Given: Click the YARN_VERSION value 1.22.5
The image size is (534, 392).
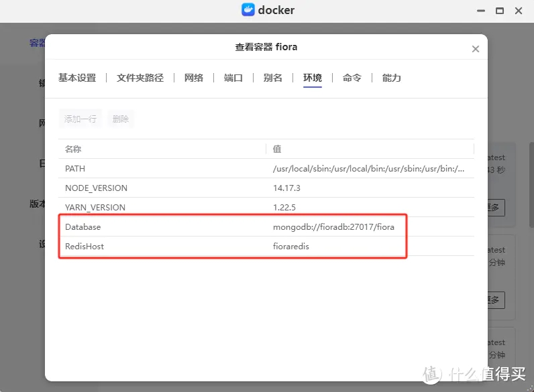Looking at the screenshot, I should tap(284, 208).
